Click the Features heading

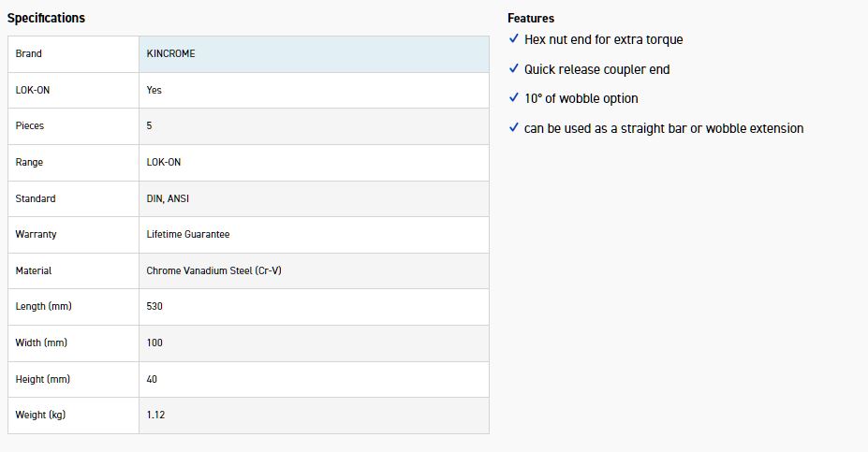click(x=531, y=18)
